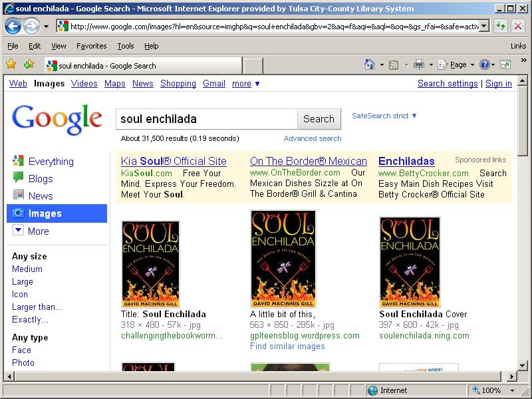The width and height of the screenshot is (532, 399).
Task: Expand the address bar history dropdown
Action: 484,26
